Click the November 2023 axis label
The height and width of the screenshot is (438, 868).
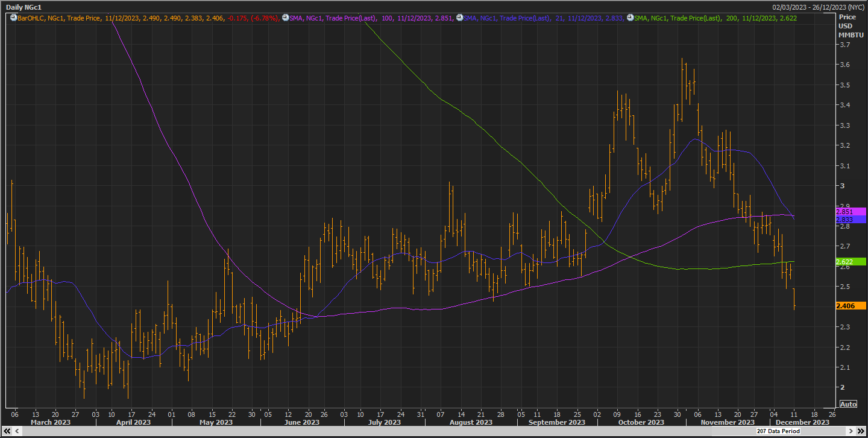(x=728, y=422)
